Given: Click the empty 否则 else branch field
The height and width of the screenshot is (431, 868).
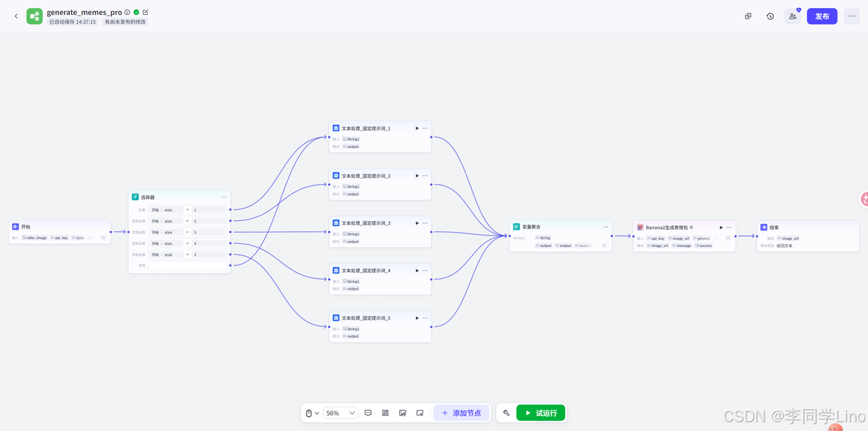Looking at the screenshot, I should tap(188, 265).
